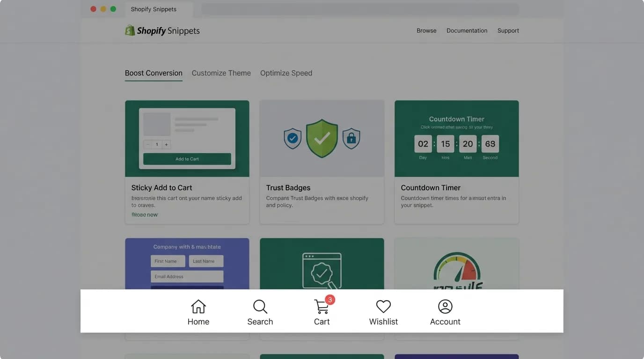The image size is (644, 359).
Task: Go to Account via the profile icon
Action: 445,307
